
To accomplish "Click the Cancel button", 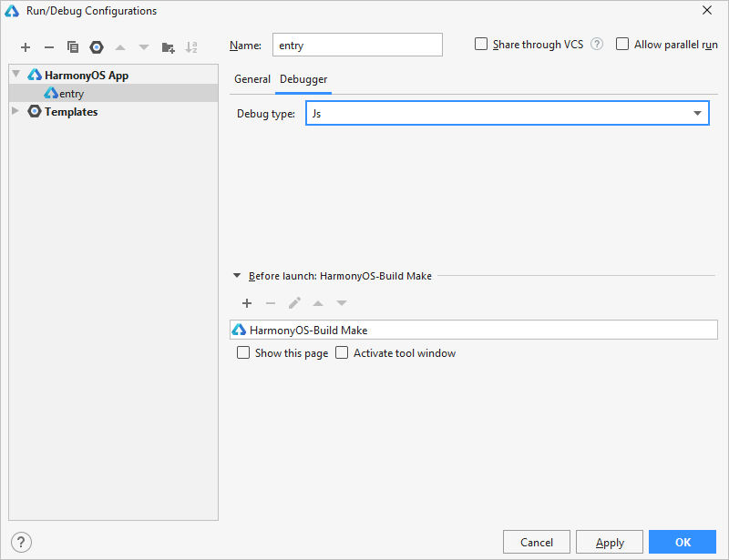I will [537, 542].
